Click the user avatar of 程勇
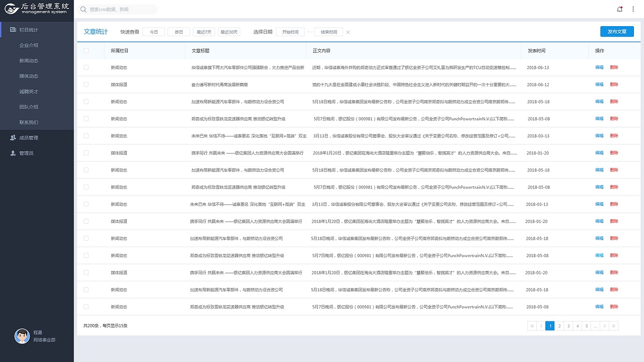This screenshot has width=644, height=362. coord(22,336)
